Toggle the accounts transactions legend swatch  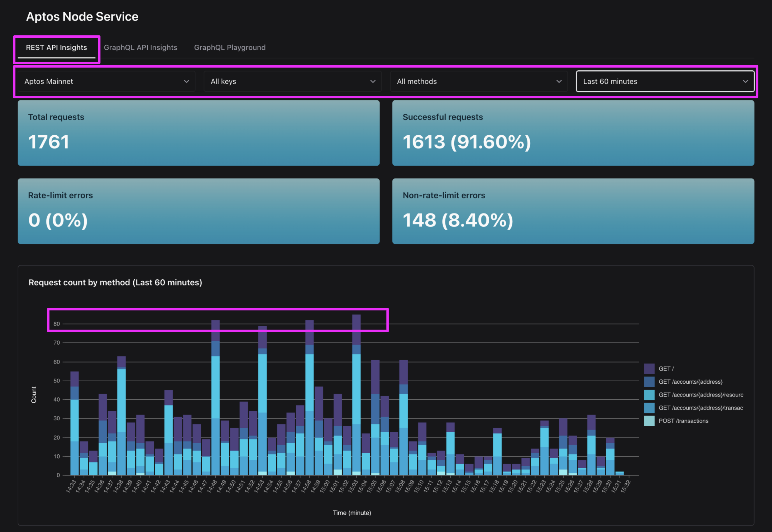[649, 408]
